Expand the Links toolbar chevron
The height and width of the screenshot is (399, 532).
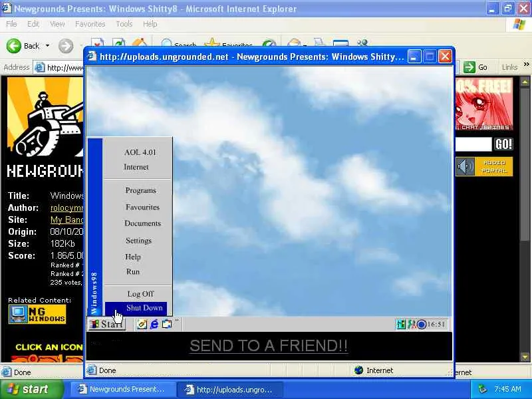point(526,64)
